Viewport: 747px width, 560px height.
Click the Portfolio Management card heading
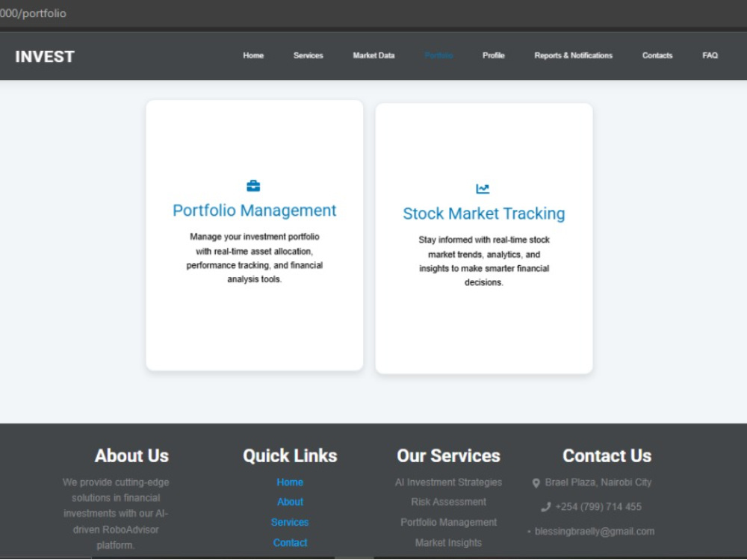[x=255, y=211]
